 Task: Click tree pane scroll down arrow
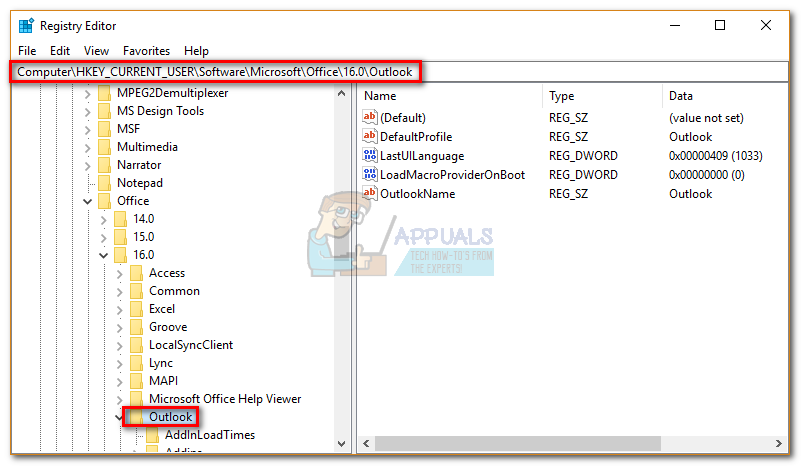tap(342, 444)
